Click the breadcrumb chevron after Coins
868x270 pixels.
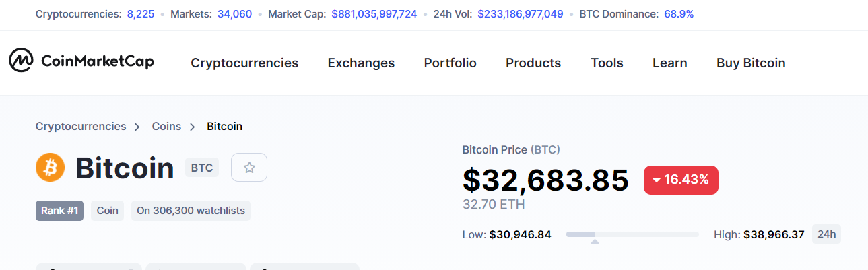click(193, 127)
